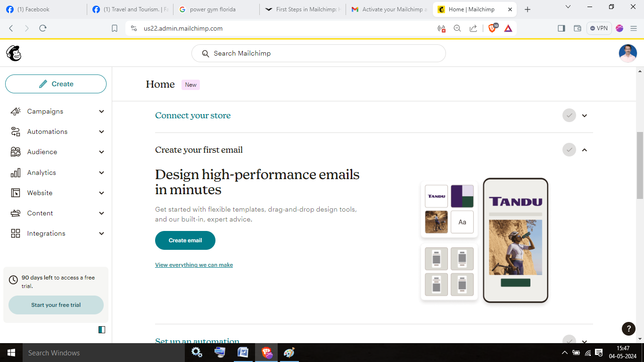Click the Windows Start button

point(11,353)
